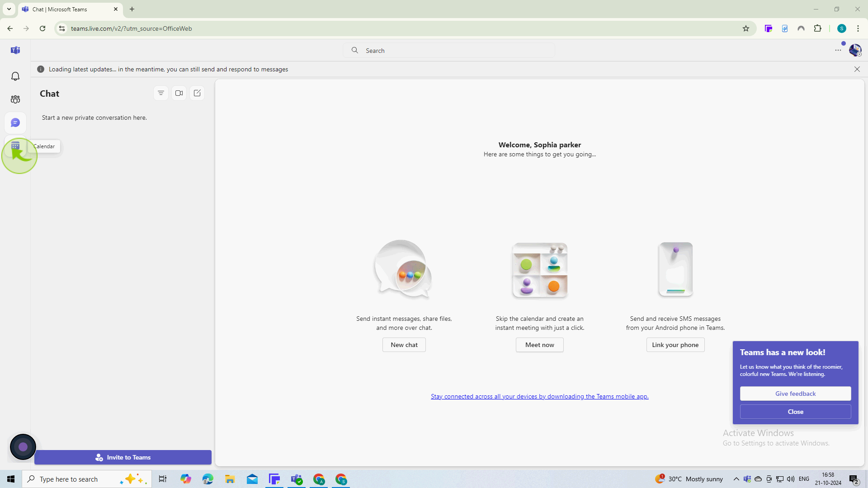Open a new Chrome tab
This screenshot has width=868, height=488.
pos(132,9)
